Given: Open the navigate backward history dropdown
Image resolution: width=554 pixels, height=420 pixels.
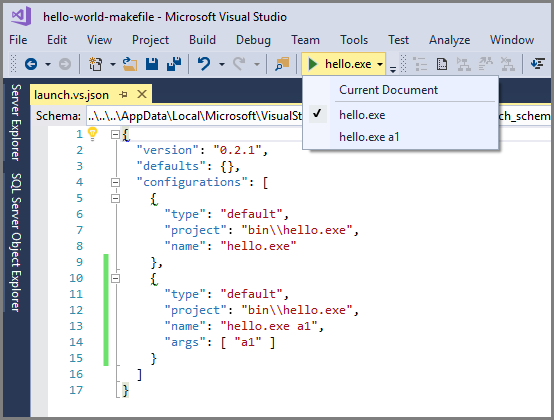Looking at the screenshot, I should pos(47,64).
